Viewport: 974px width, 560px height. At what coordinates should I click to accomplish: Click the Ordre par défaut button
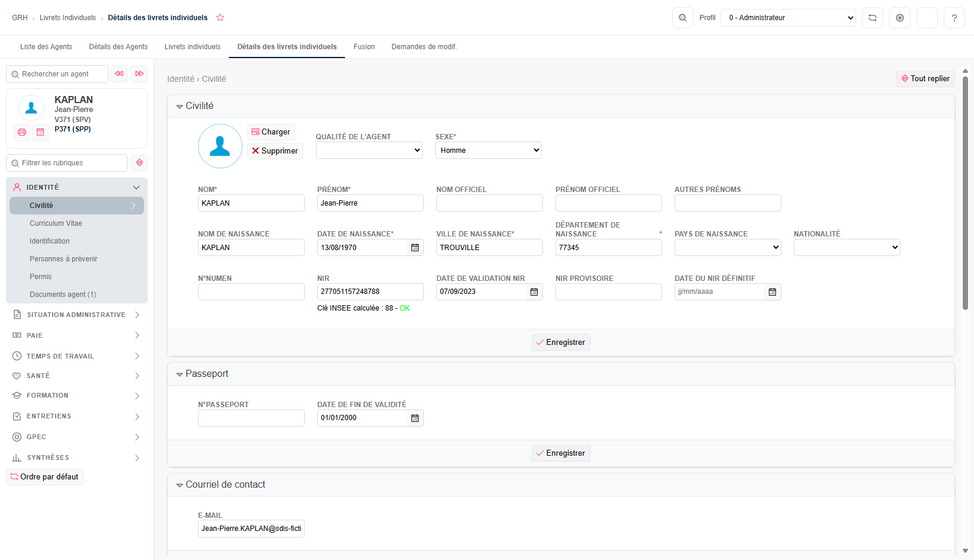pos(45,477)
